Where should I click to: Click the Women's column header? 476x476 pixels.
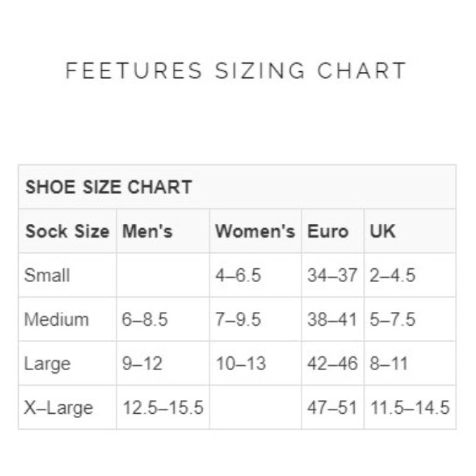255,231
